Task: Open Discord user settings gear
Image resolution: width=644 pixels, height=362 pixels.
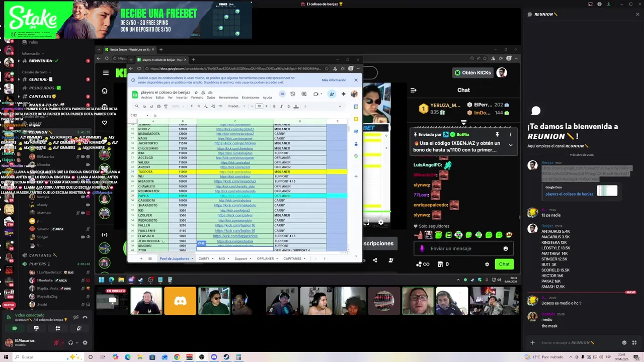Action: click(85, 343)
